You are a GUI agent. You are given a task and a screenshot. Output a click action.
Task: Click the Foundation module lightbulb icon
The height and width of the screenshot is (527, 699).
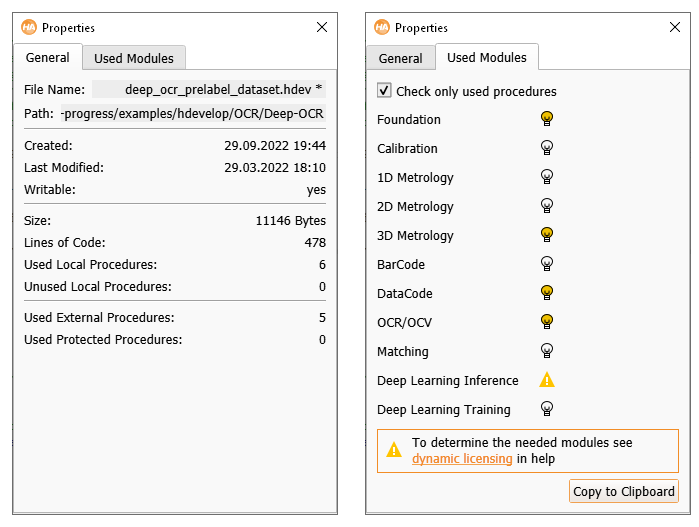click(547, 119)
